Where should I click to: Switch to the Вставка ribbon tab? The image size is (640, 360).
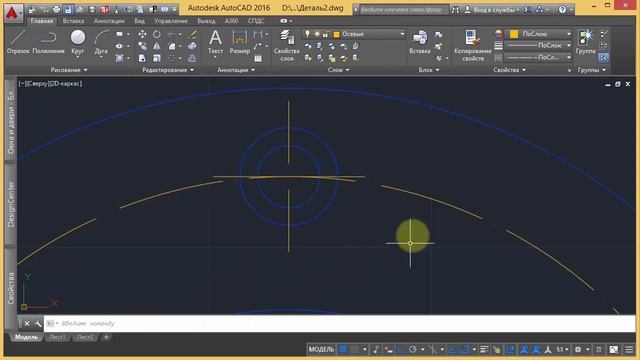[73, 21]
